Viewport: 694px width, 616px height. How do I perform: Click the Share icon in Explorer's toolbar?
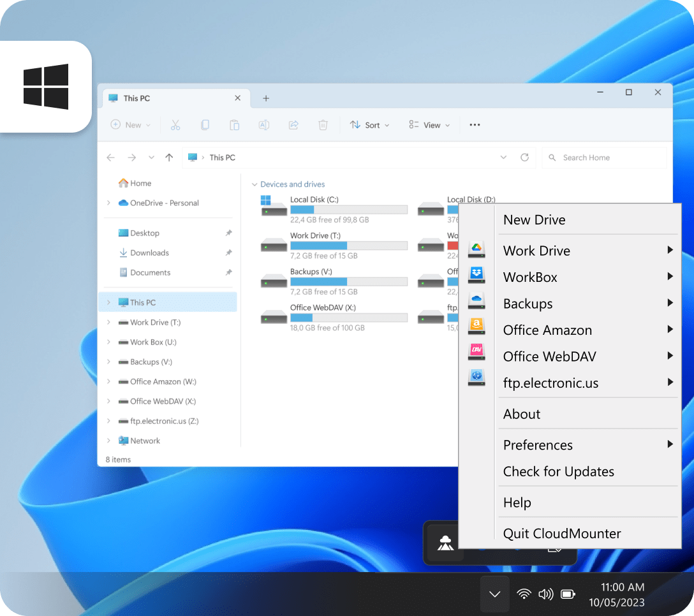click(293, 125)
